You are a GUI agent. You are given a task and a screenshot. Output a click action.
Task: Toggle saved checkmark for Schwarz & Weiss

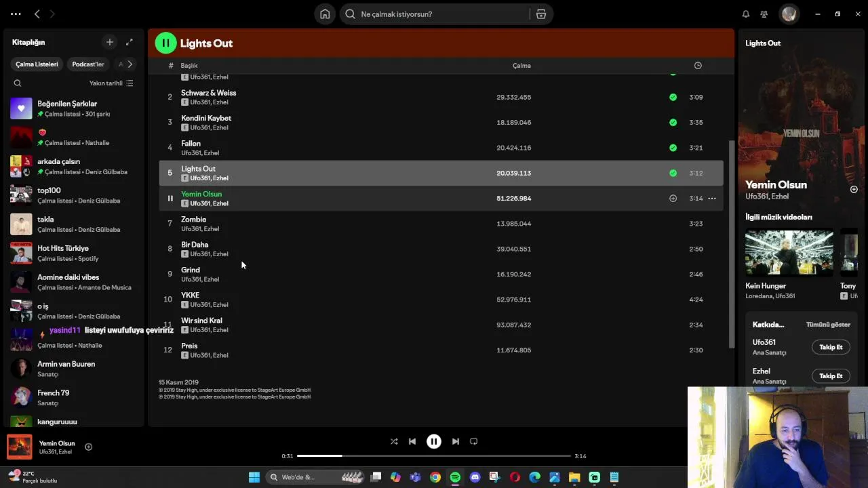pyautogui.click(x=673, y=97)
